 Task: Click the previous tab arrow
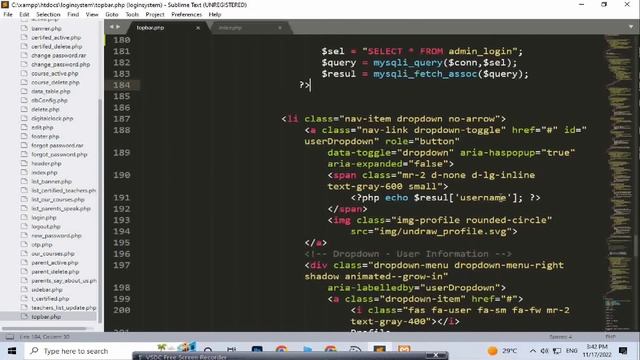coord(111,27)
